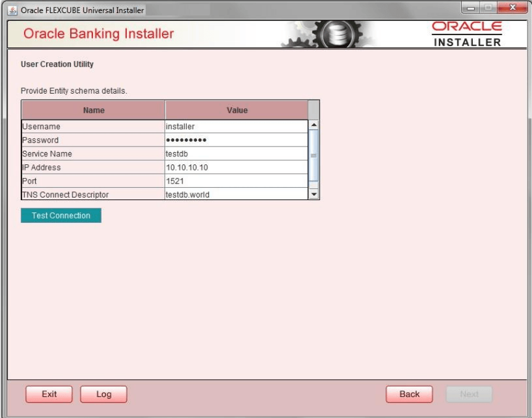Minimize the installer window
The height and width of the screenshot is (418, 532).
tap(470, 7)
